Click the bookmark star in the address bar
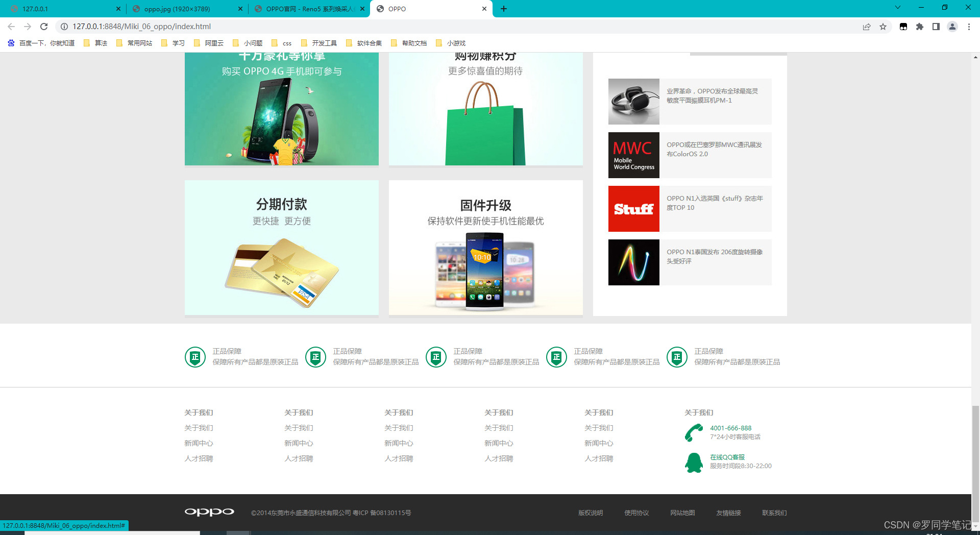The height and width of the screenshot is (535, 980). pyautogui.click(x=883, y=27)
